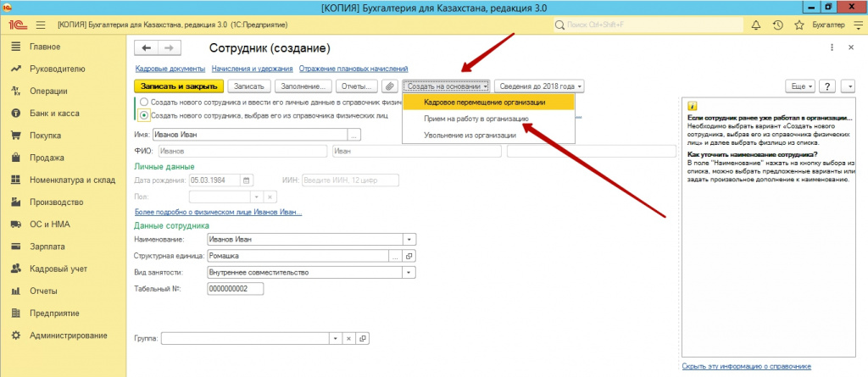The width and height of the screenshot is (868, 377).
Task: Expand the small arrow next to help
Action: click(x=848, y=86)
